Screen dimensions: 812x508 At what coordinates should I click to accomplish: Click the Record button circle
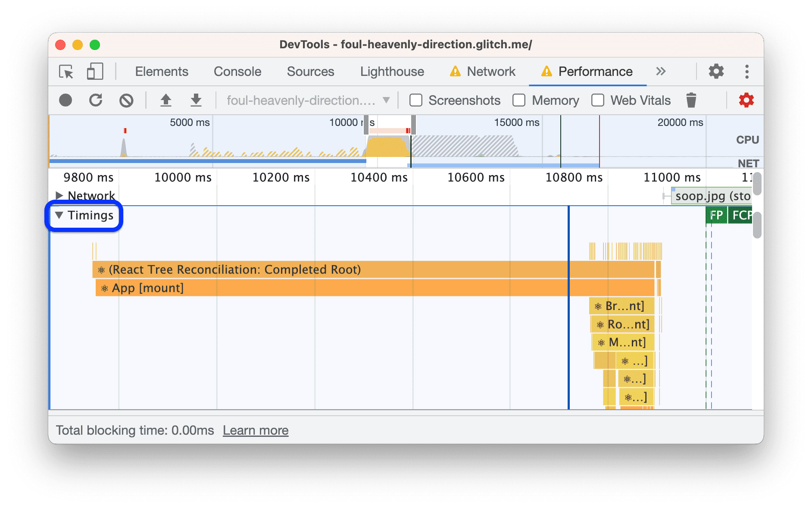pyautogui.click(x=66, y=100)
